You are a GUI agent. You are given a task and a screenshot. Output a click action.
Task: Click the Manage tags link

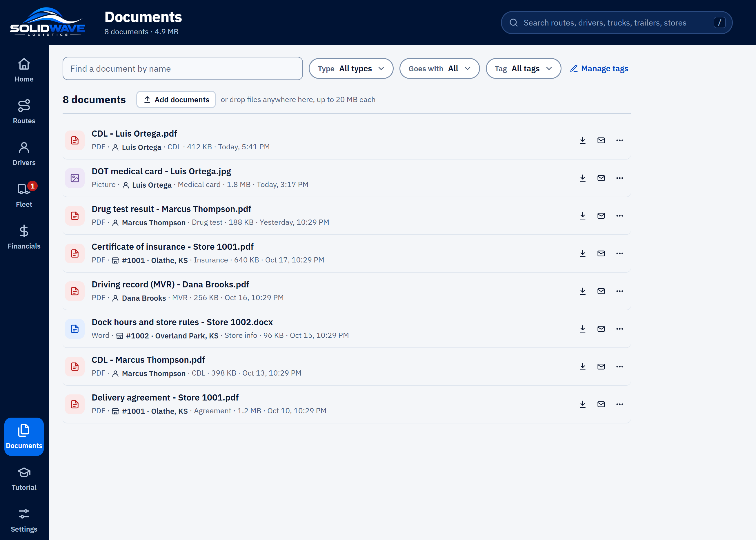tap(599, 68)
